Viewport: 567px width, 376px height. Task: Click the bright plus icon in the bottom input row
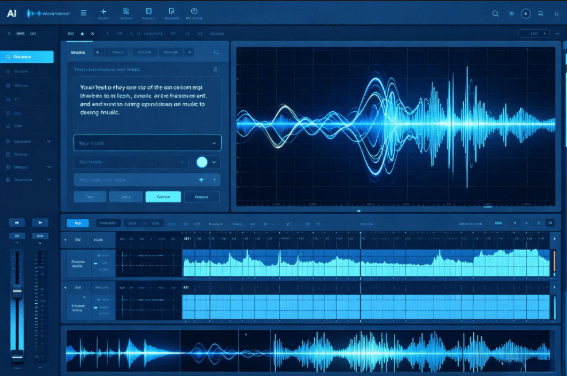click(201, 180)
